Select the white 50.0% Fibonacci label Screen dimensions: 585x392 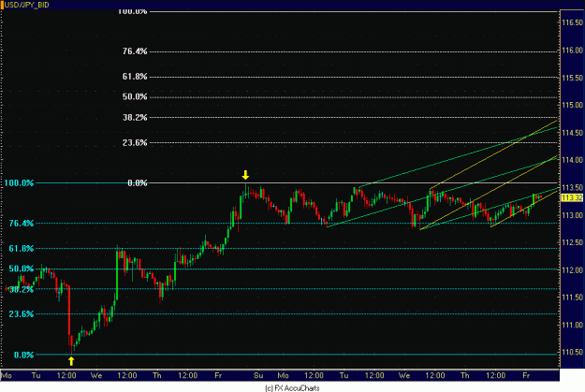(135, 97)
